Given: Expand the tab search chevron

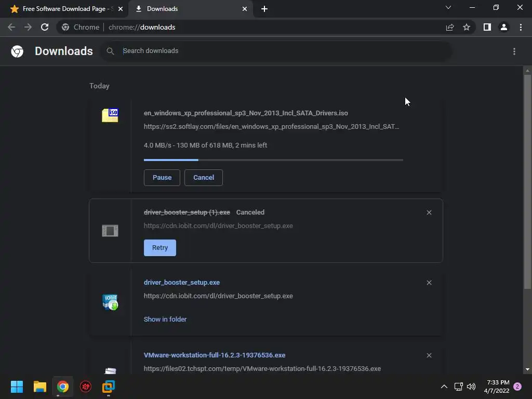Looking at the screenshot, I should point(448,7).
